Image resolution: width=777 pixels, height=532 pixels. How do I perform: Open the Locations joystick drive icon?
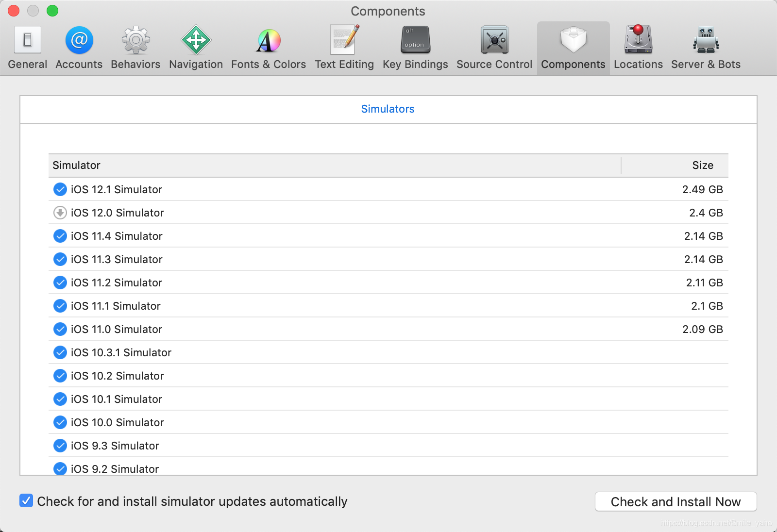(638, 39)
